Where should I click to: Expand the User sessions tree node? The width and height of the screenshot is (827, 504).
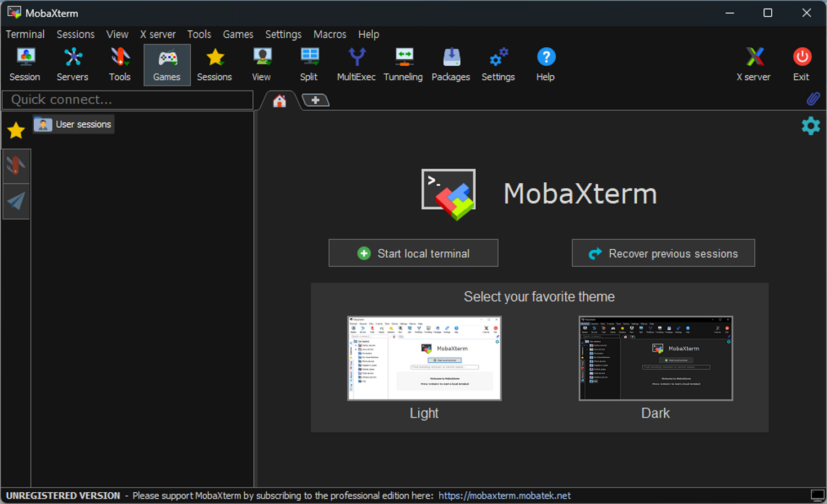(73, 124)
